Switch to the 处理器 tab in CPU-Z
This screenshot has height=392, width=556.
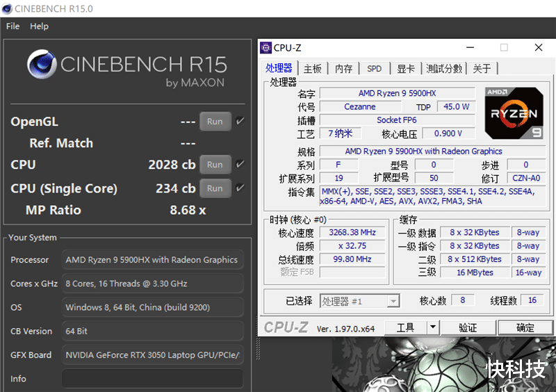click(x=279, y=68)
